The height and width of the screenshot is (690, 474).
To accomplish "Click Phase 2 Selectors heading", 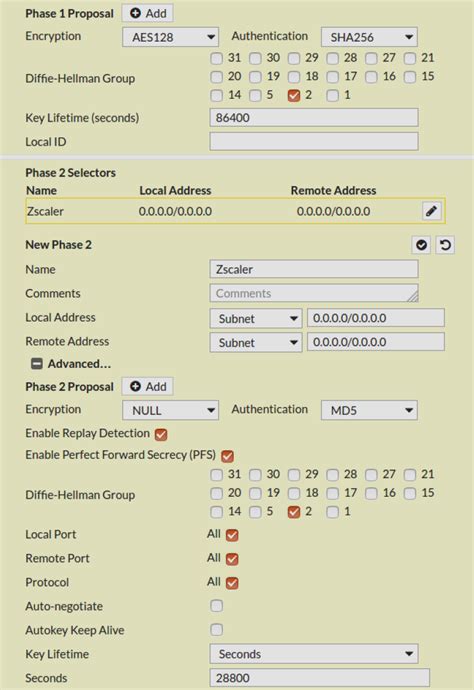I will pyautogui.click(x=70, y=172).
